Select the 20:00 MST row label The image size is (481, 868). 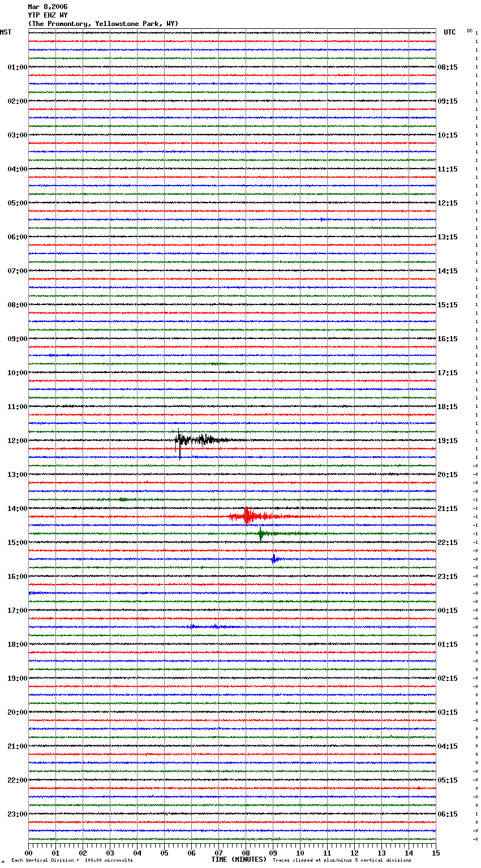[18, 712]
